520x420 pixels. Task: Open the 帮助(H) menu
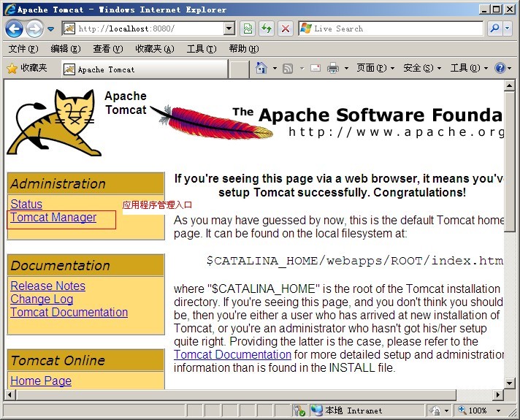pos(244,49)
